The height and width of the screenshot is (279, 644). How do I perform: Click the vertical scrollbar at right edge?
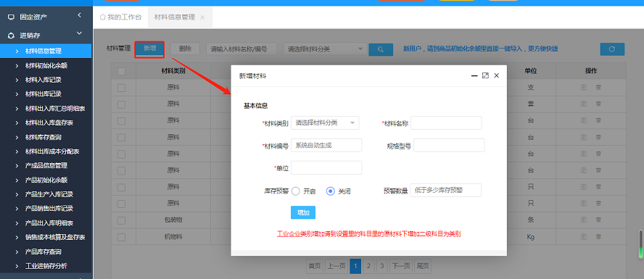(x=640, y=244)
